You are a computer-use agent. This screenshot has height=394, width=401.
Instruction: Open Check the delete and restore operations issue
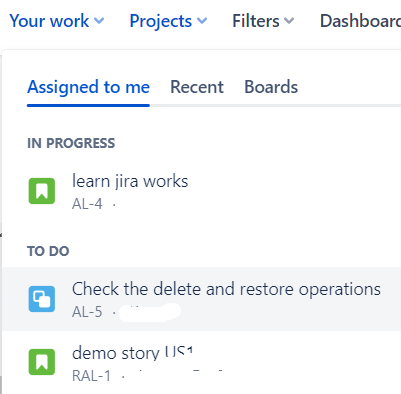[x=226, y=289]
